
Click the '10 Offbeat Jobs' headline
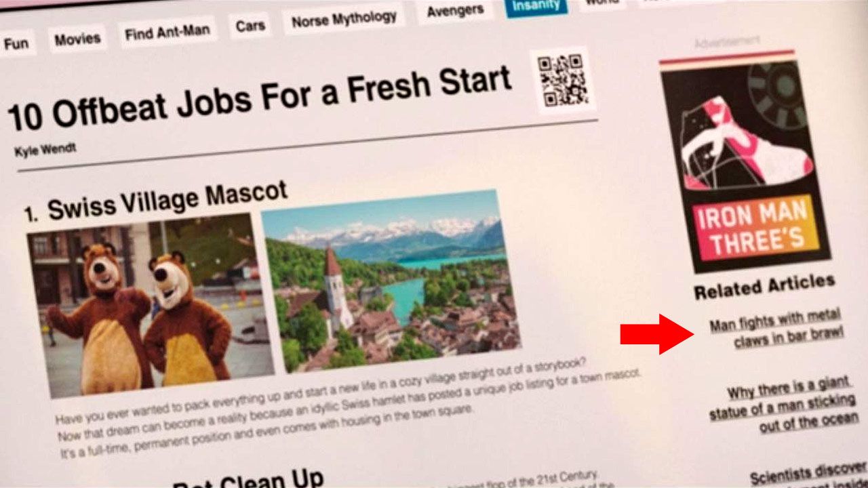click(x=258, y=100)
